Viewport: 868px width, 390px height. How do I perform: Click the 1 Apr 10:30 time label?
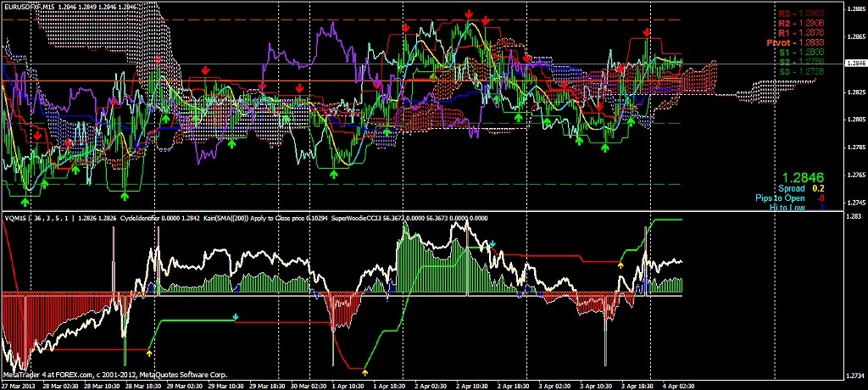coord(347,386)
